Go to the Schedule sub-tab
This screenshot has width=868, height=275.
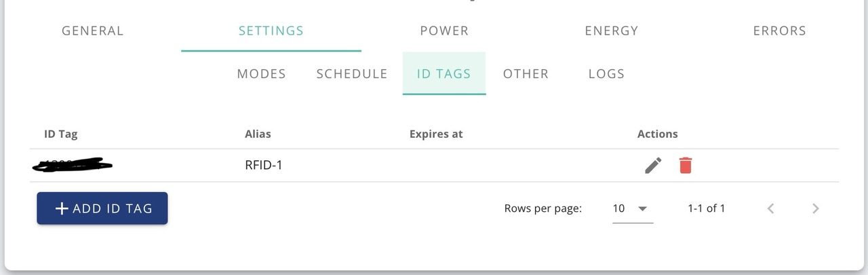[x=352, y=73]
